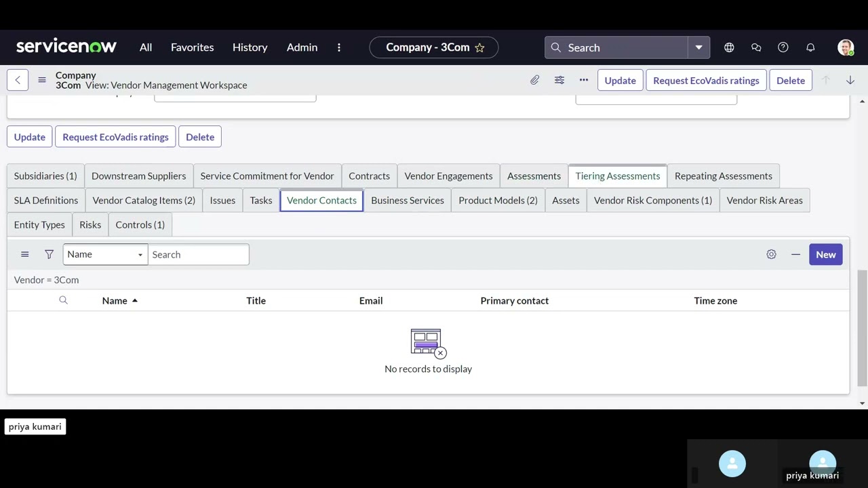Screen dimensions: 868x488
Task: Switch to the Tiering Assessments tab
Action: [618, 176]
